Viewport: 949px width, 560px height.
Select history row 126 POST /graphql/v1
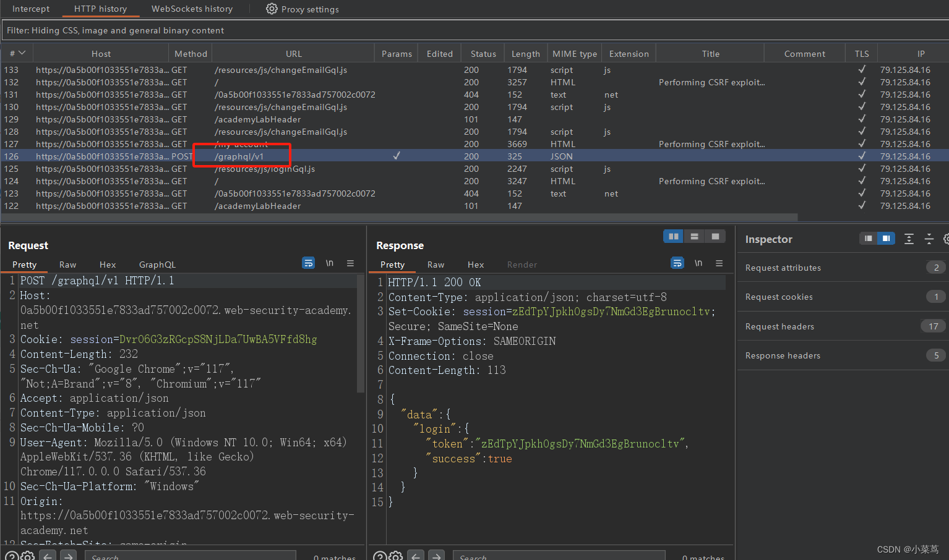tap(474, 156)
